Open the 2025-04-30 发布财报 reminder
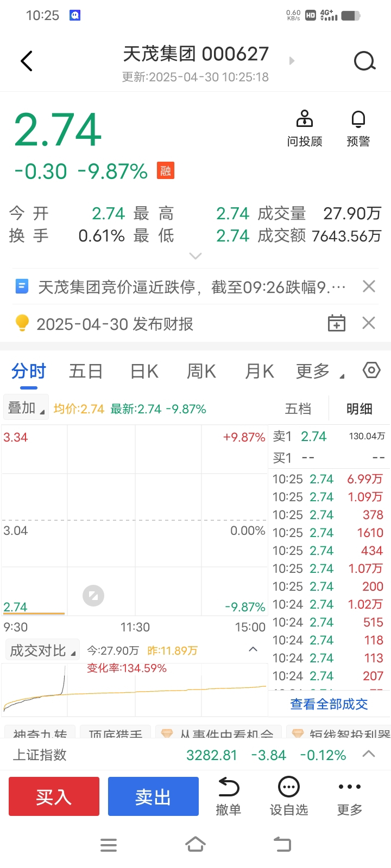Screen dimensions: 391x868 pos(115,324)
